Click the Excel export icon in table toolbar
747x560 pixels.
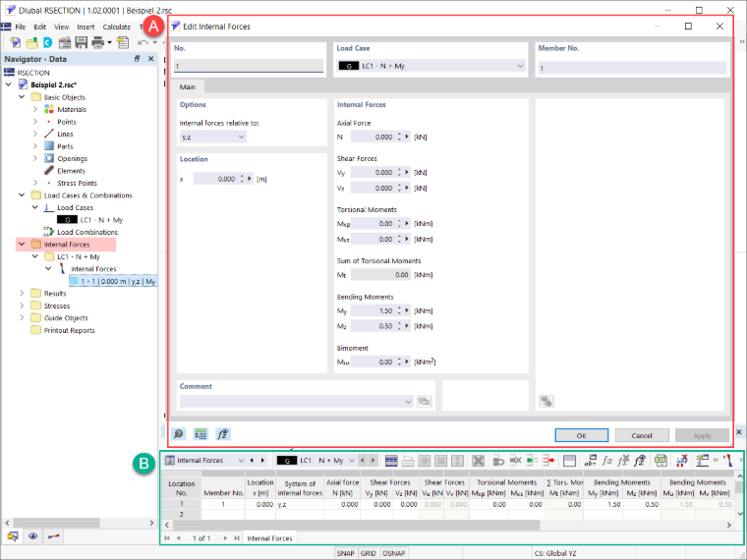[x=661, y=460]
